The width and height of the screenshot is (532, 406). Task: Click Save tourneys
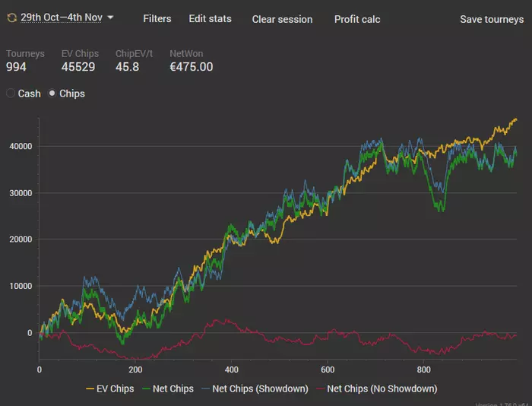492,19
